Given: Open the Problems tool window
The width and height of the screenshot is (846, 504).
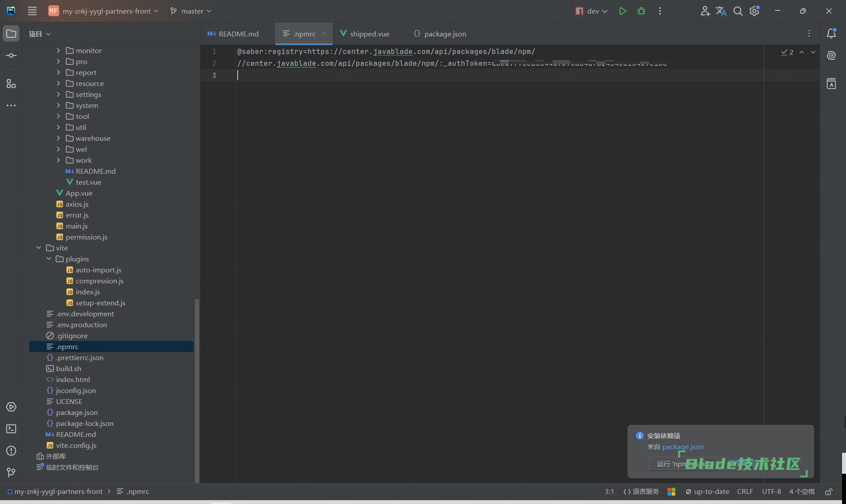Looking at the screenshot, I should point(11,451).
